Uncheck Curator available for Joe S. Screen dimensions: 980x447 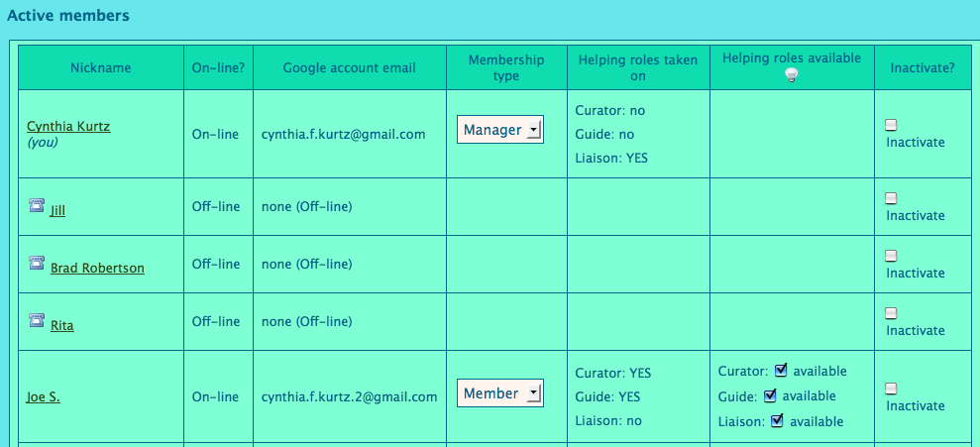(780, 371)
